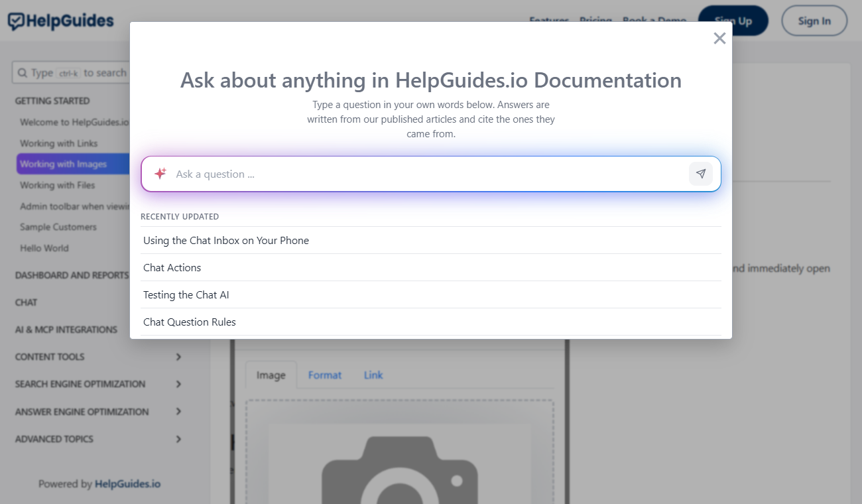The height and width of the screenshot is (504, 862).
Task: Open "Working with Files" in sidebar
Action: coord(58,185)
